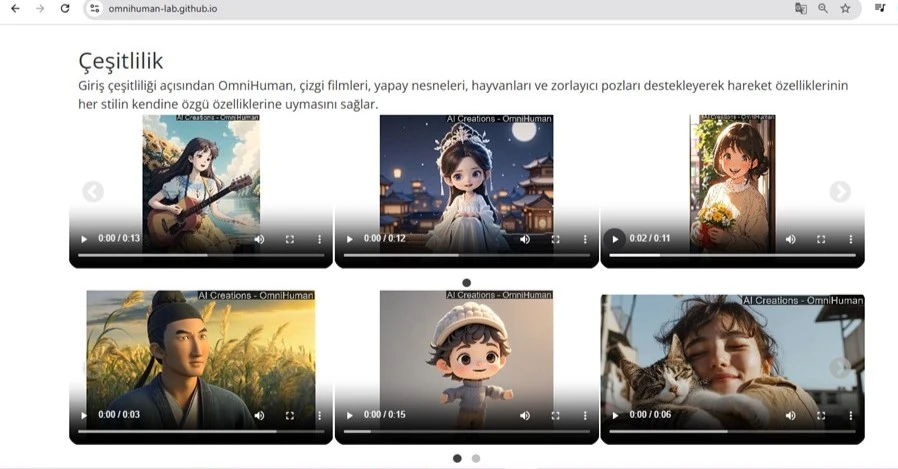The height and width of the screenshot is (469, 898).
Task: Select the page dot under top carousel
Action: pyautogui.click(x=466, y=283)
